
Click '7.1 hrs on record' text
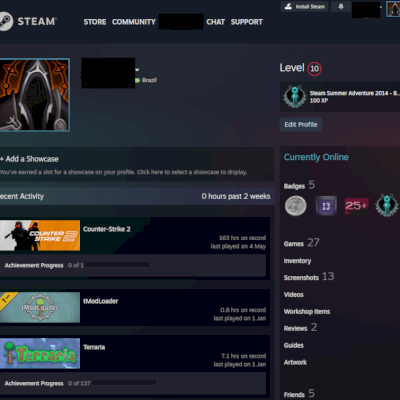tap(243, 356)
